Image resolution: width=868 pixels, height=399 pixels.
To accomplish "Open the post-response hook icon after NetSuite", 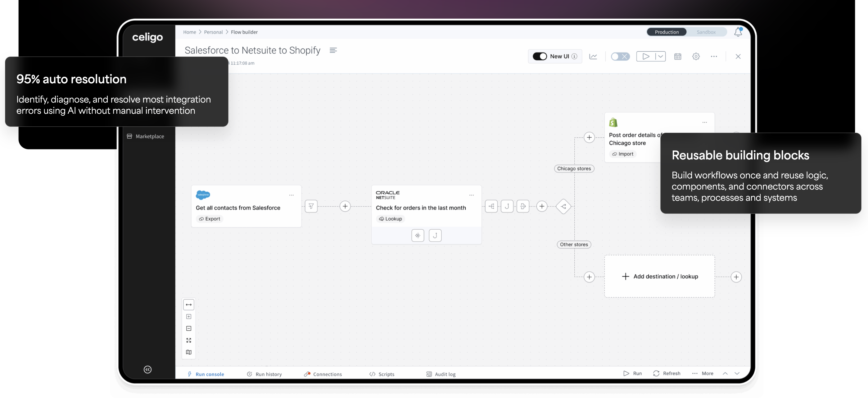I will click(507, 206).
